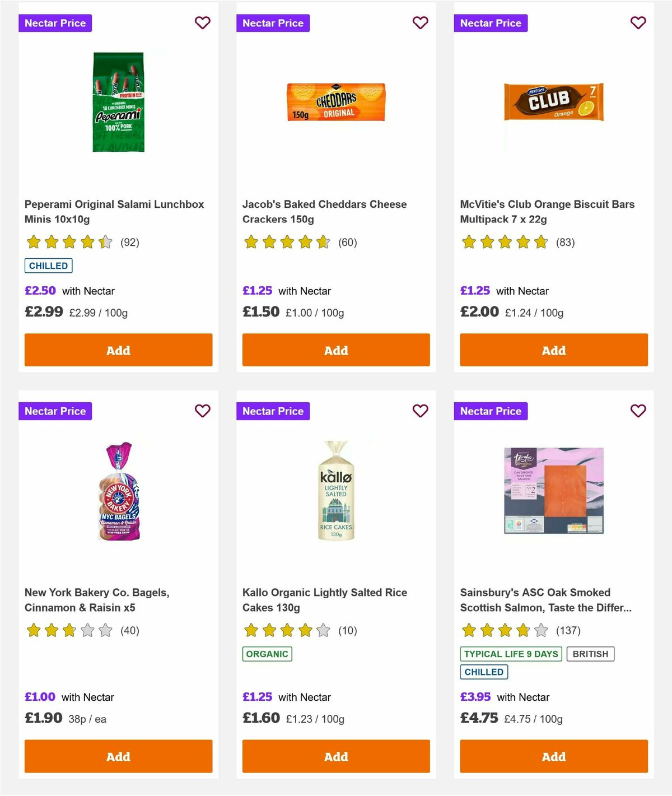Toggle the wishlist heart on McVitie's Club Orange

point(638,23)
